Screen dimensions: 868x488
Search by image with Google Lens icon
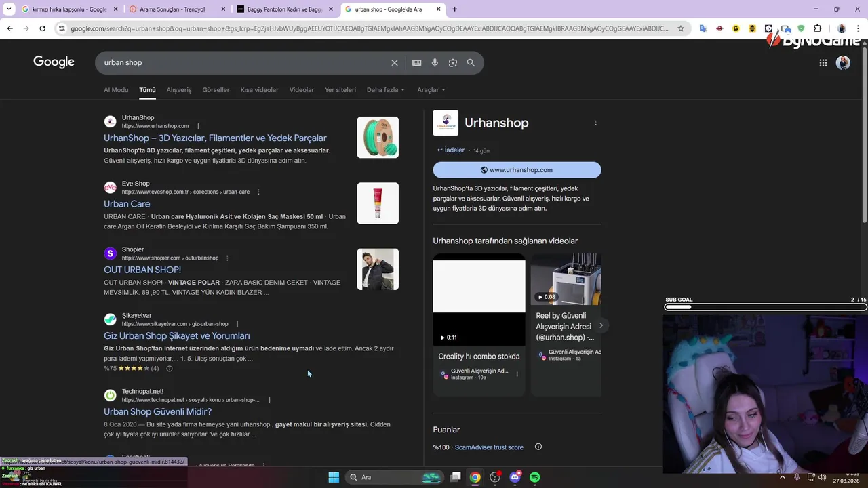click(x=453, y=62)
